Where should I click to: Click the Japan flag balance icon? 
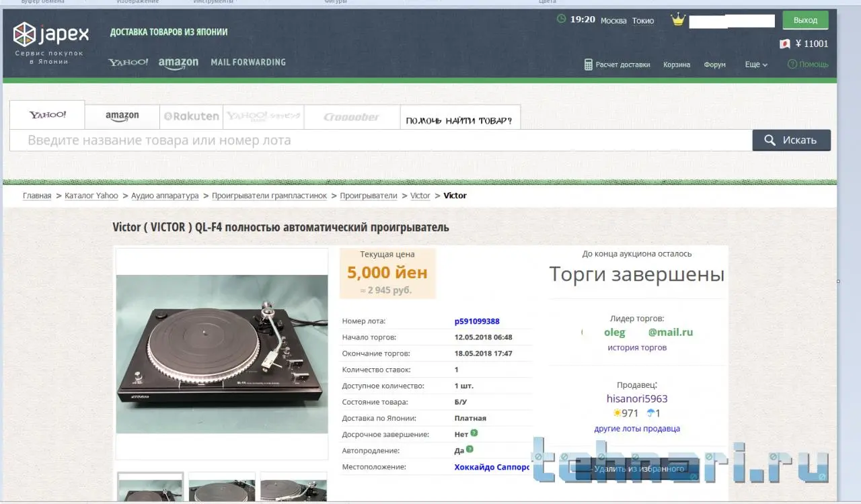784,44
